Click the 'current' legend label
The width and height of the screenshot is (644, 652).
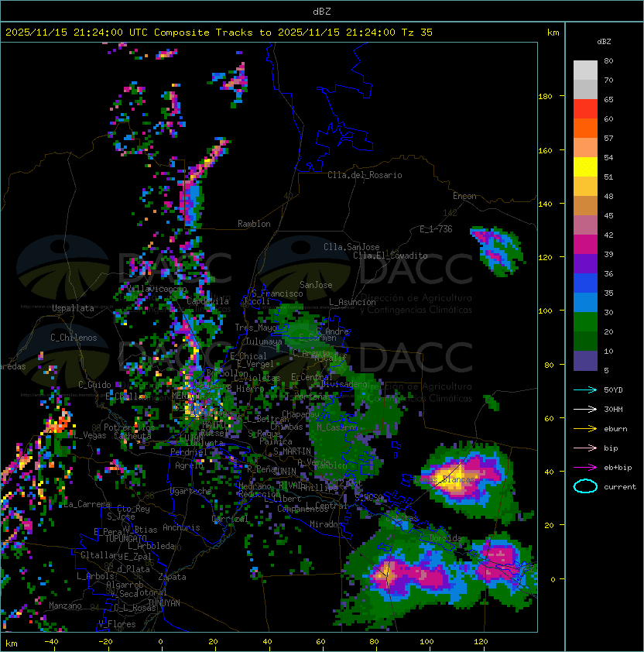620,487
